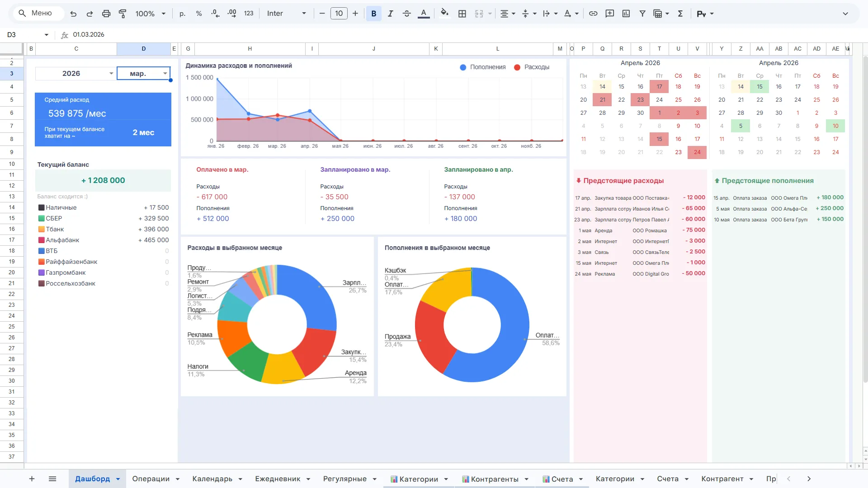This screenshot has height=488, width=868.
Task: Open the Ежедневник sheet tab
Action: click(x=278, y=479)
